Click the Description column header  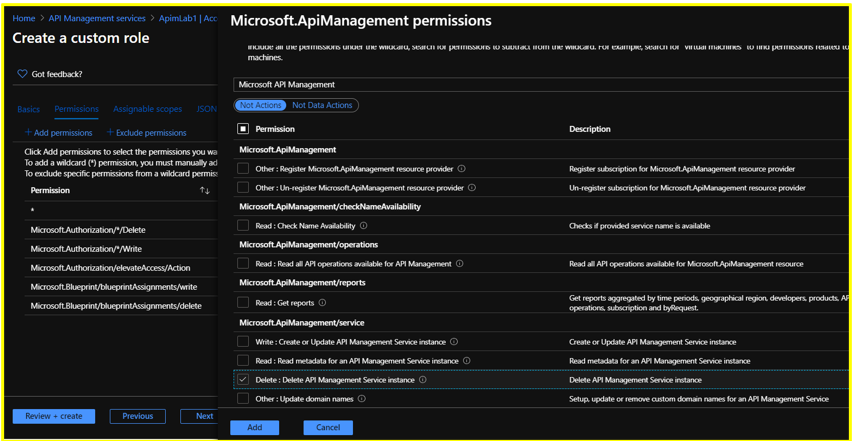[x=590, y=129]
